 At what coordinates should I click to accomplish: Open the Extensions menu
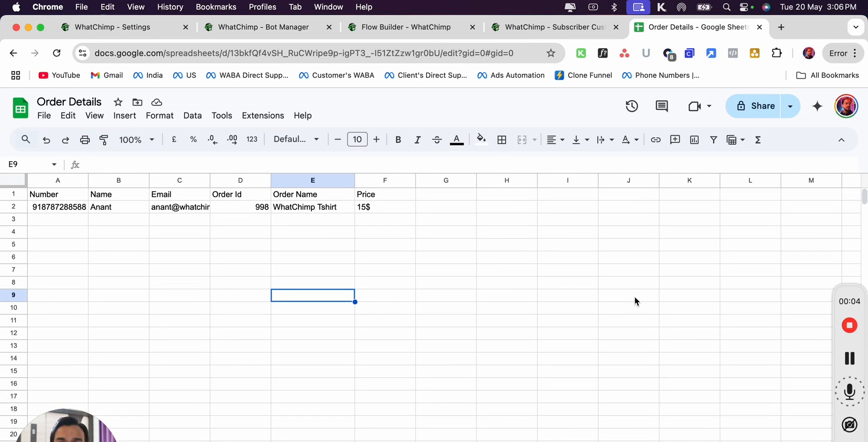tap(263, 116)
